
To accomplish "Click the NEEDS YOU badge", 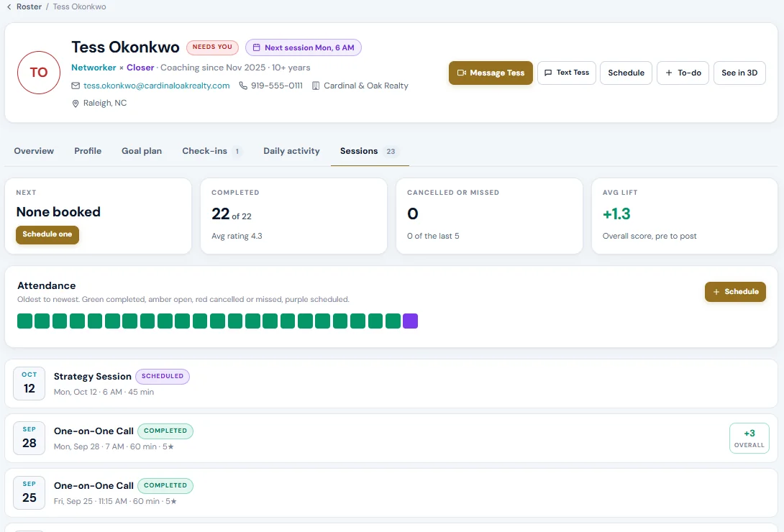I will (212, 47).
